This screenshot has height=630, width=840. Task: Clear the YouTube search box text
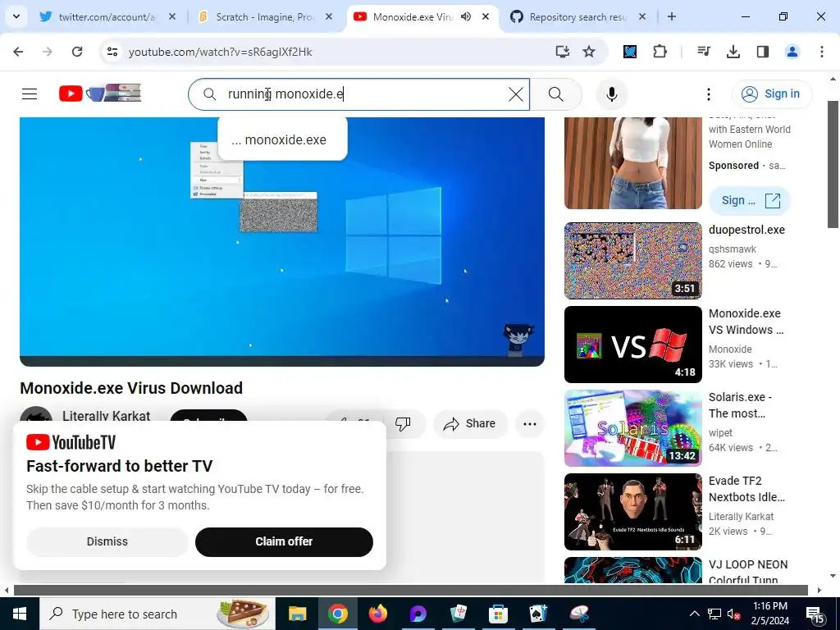point(515,94)
